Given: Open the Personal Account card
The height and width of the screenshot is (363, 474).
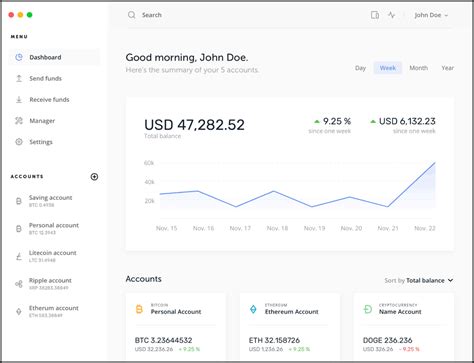Looking at the screenshot, I should click(176, 327).
